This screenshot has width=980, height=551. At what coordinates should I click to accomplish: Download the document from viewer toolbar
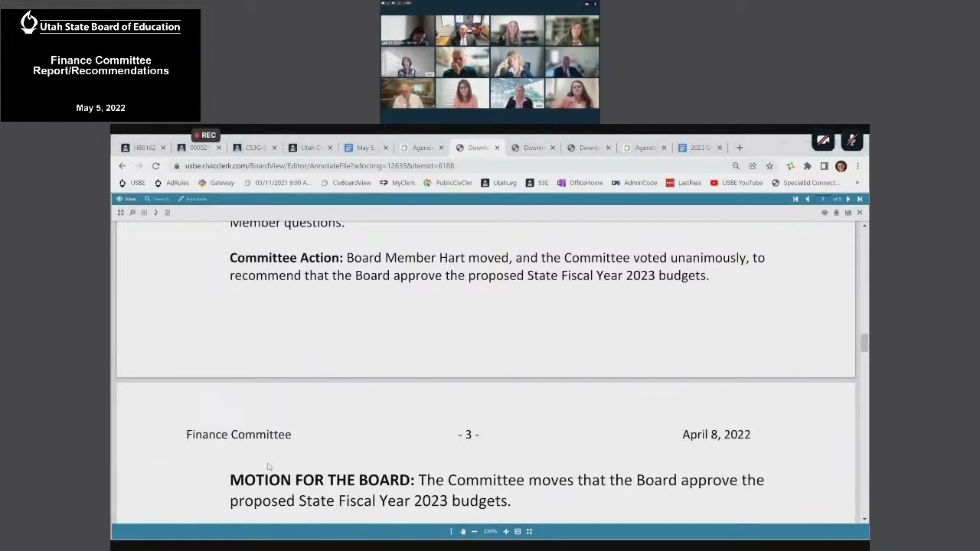[x=836, y=213]
